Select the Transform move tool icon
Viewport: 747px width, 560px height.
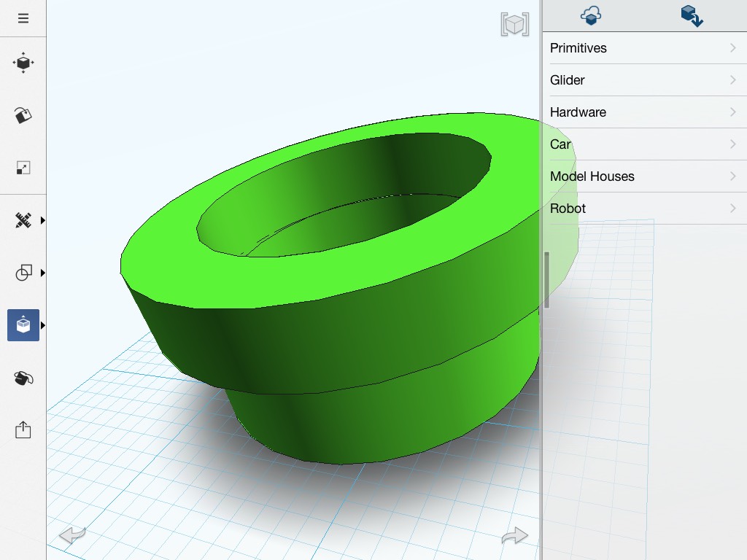coord(23,63)
